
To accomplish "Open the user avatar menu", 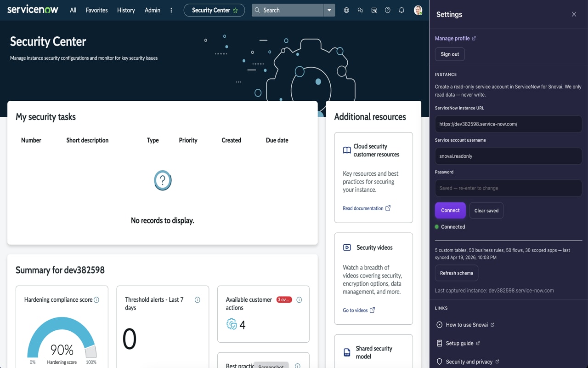I will click(418, 10).
